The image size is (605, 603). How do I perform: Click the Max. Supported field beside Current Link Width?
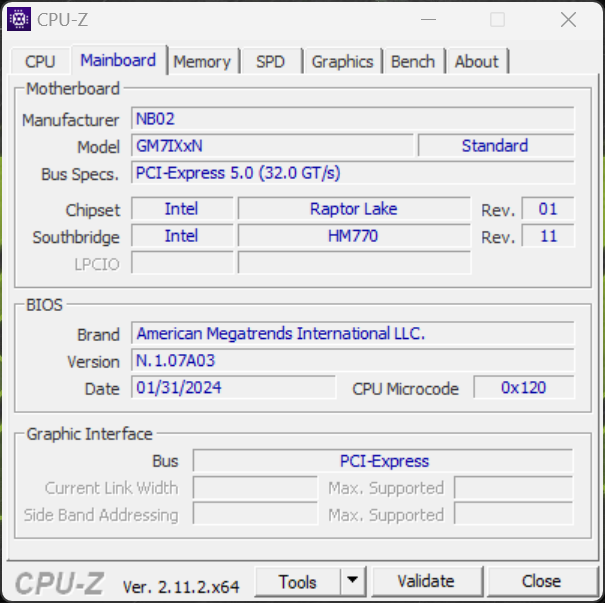[x=514, y=488]
